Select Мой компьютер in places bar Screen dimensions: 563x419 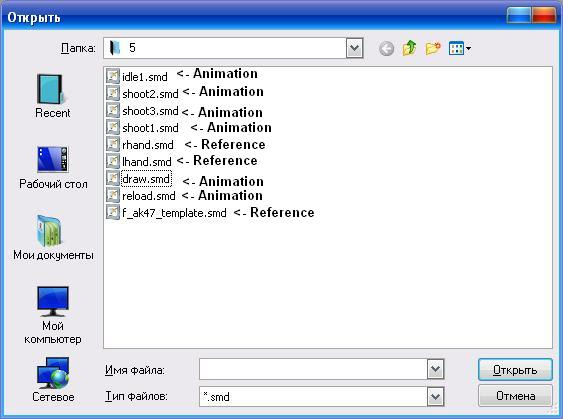coord(53,315)
